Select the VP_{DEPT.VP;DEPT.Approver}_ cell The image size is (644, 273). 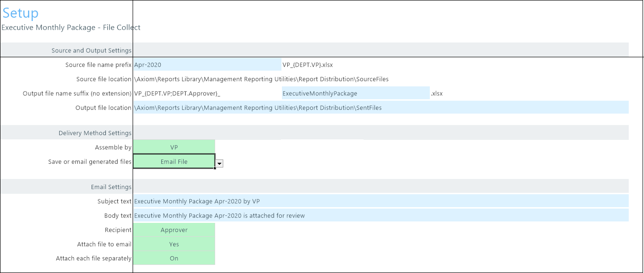click(x=177, y=93)
